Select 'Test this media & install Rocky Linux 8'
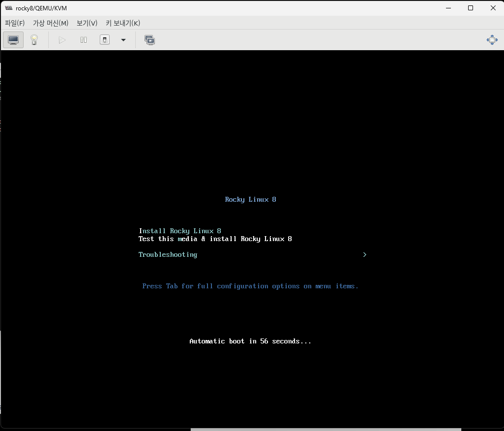The width and height of the screenshot is (504, 431). [215, 239]
